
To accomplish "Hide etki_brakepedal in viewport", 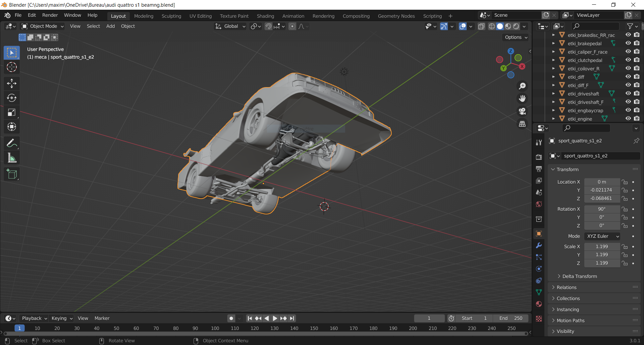I will 628,43.
